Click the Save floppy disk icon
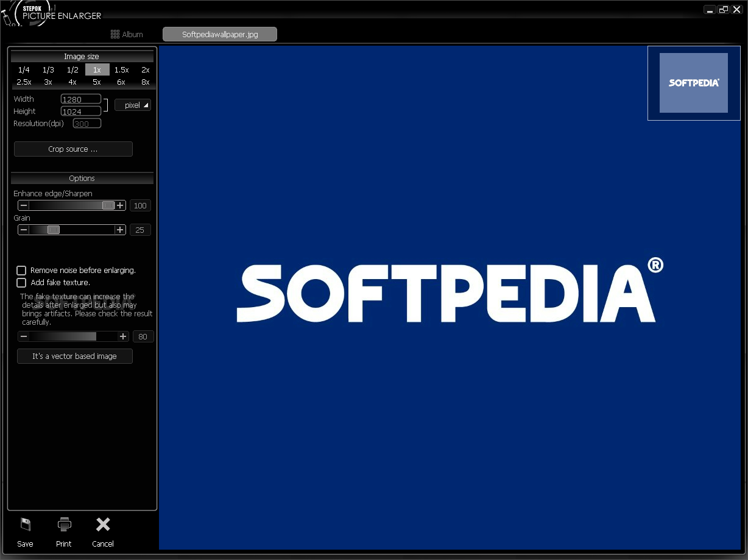 coord(25,525)
